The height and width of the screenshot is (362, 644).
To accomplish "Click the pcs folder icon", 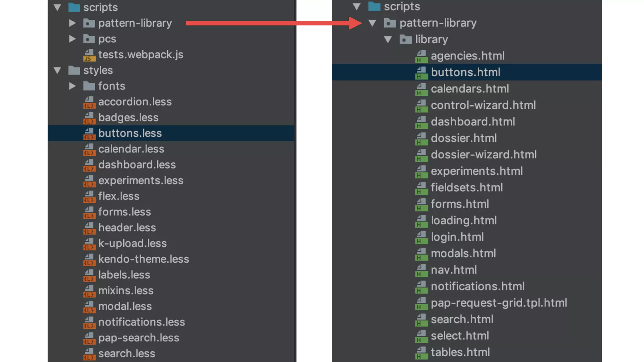I will [x=89, y=39].
